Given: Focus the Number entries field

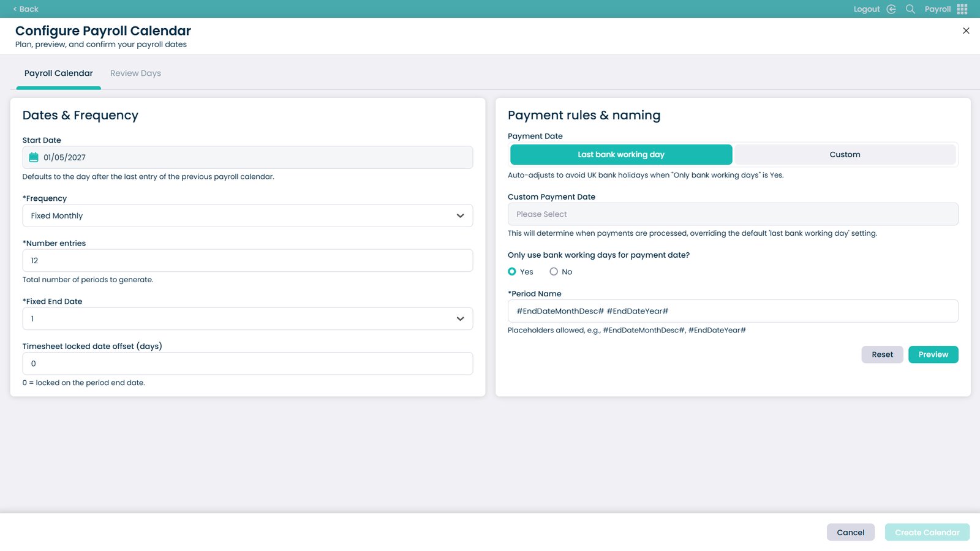Looking at the screenshot, I should pyautogui.click(x=247, y=261).
